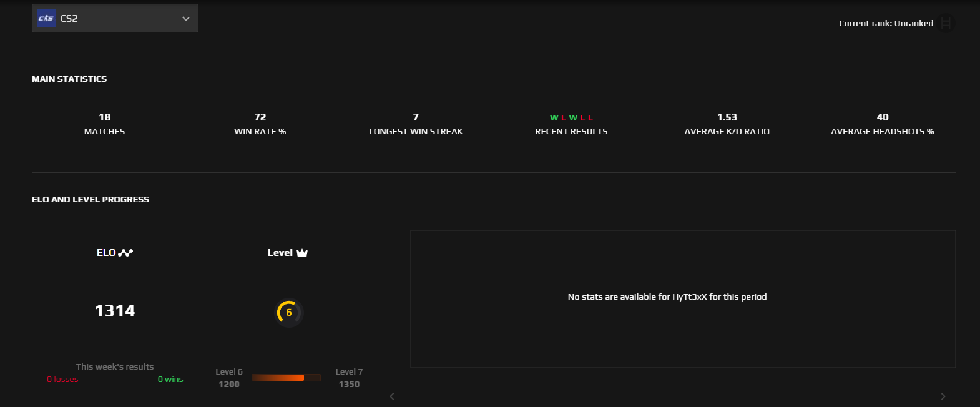The width and height of the screenshot is (980, 407).
Task: Click the AVERAGE K/D RATIO label
Action: point(727,131)
